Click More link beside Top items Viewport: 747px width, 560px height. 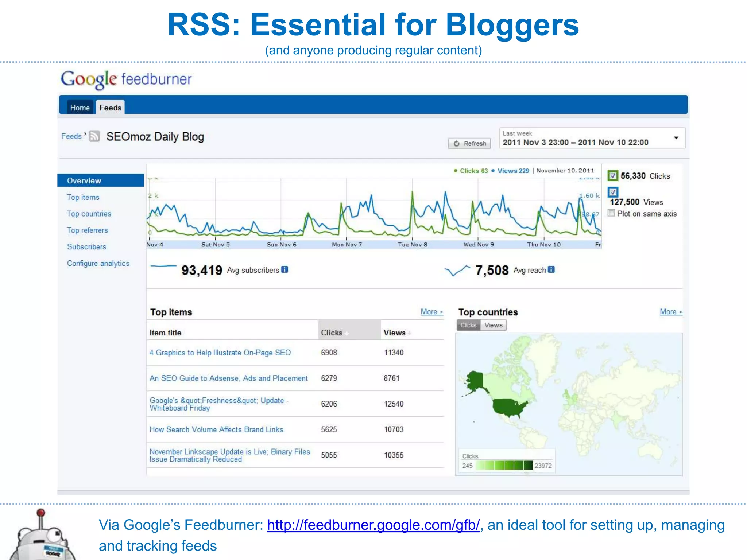tap(431, 312)
